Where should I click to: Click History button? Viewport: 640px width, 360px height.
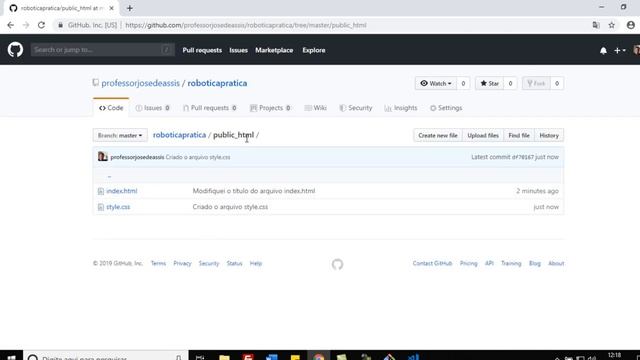click(x=549, y=135)
